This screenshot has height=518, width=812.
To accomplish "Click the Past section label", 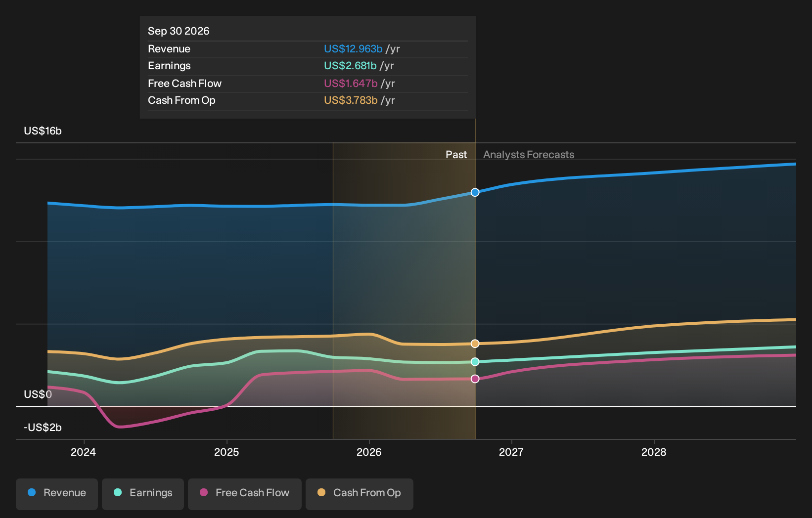I will coord(456,155).
